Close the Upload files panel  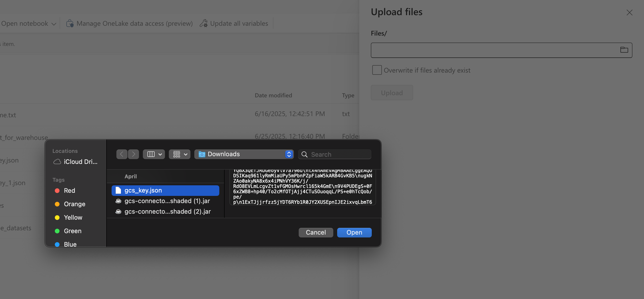629,13
